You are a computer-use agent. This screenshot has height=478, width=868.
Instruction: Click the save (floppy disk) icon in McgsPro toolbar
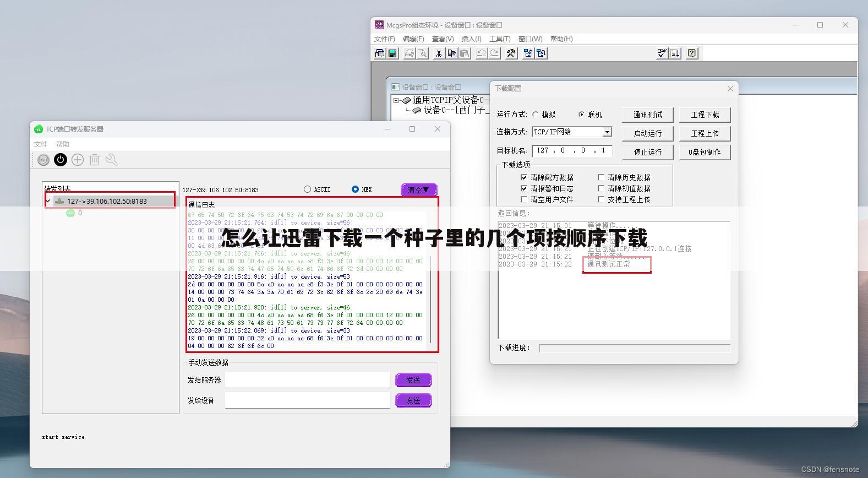(x=392, y=53)
